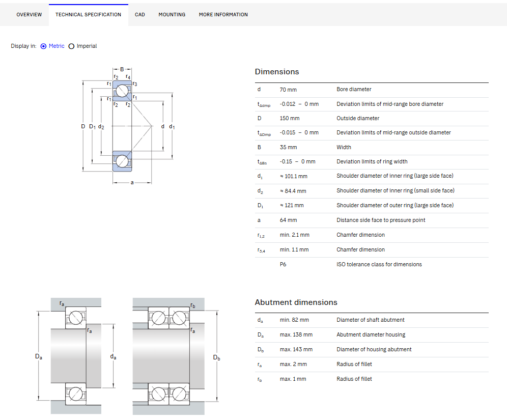507x420 pixels.
Task: Switch to the Overview tab
Action: click(x=29, y=15)
